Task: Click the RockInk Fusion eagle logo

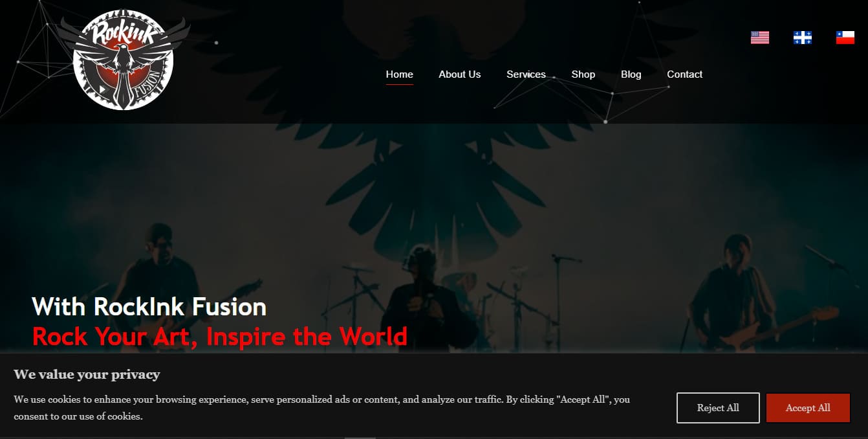Action: [x=124, y=60]
